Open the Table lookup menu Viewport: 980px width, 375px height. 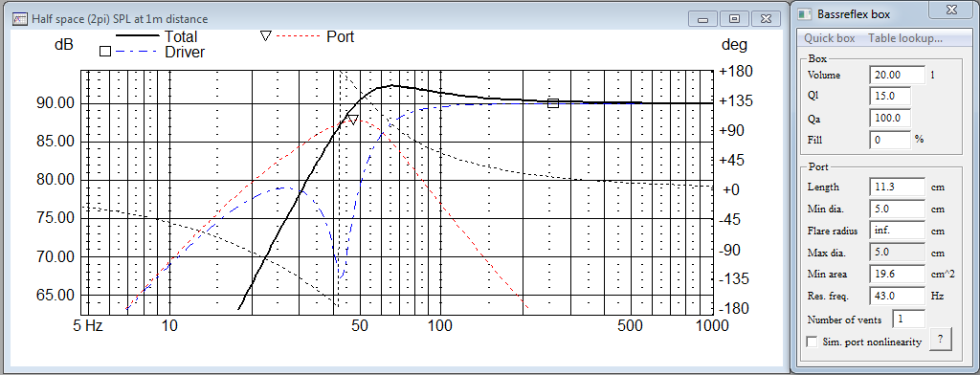click(x=905, y=38)
